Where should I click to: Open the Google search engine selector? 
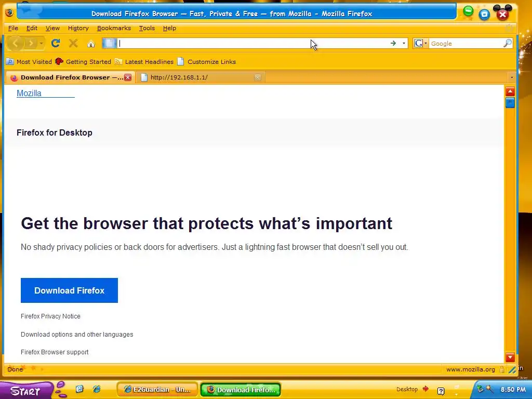tap(421, 43)
